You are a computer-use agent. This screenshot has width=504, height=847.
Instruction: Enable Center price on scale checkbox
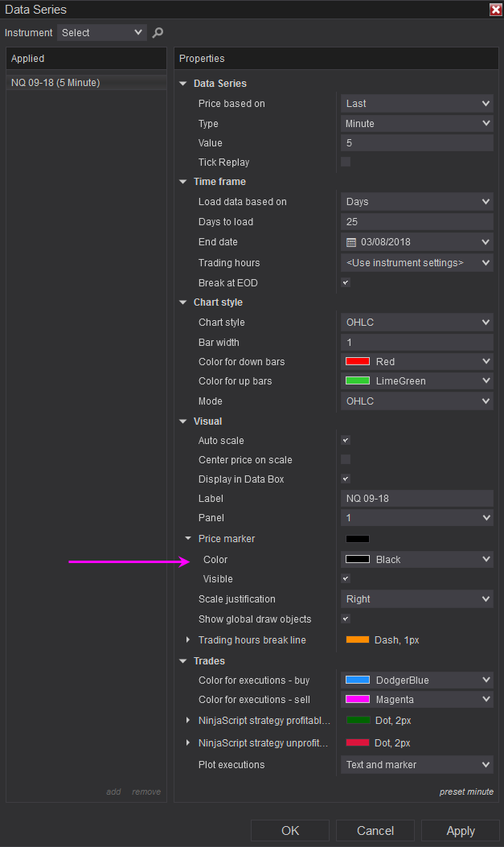346,460
